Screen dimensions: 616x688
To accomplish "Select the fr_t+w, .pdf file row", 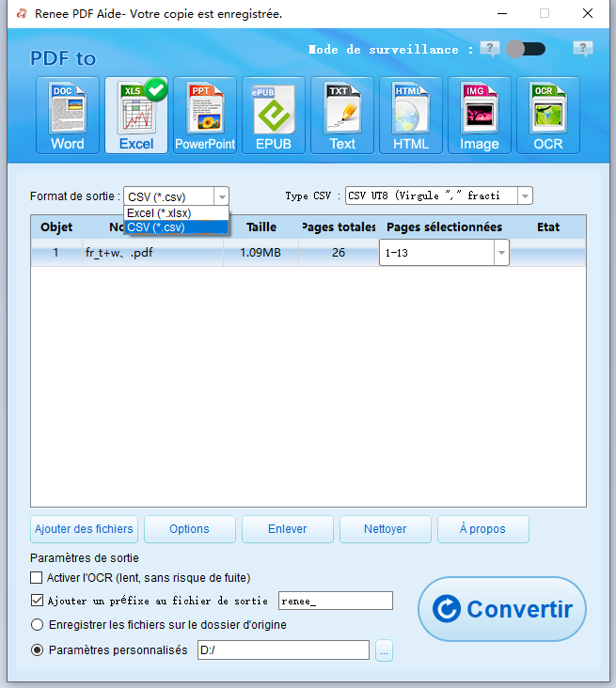I will (308, 253).
